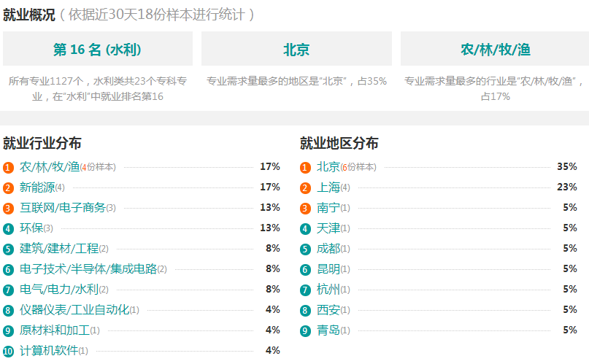Open the 建筑/建材/工程 industry link

pyautogui.click(x=59, y=249)
